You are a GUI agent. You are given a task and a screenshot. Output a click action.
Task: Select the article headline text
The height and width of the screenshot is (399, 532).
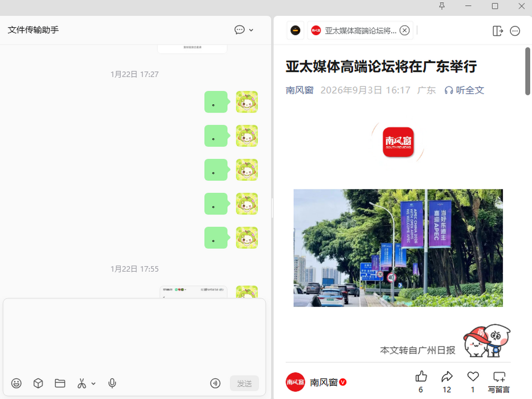coord(381,67)
